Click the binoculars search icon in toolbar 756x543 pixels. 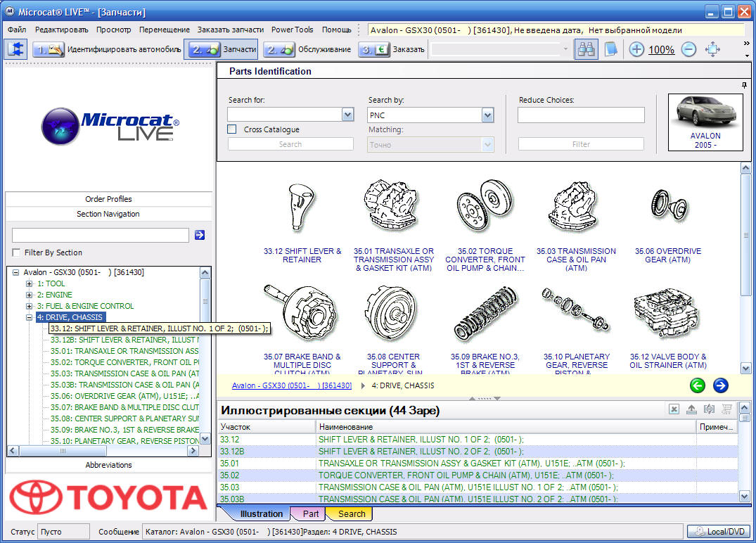pos(585,49)
